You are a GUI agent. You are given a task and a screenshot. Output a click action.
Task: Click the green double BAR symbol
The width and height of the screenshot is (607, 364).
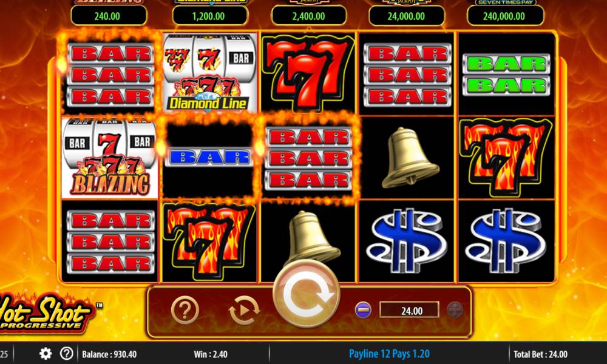click(506, 75)
